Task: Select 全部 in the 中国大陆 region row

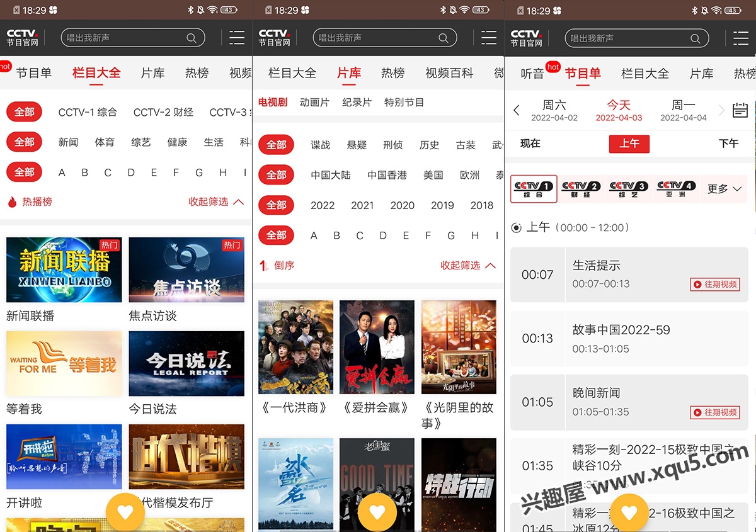Action: (x=277, y=175)
